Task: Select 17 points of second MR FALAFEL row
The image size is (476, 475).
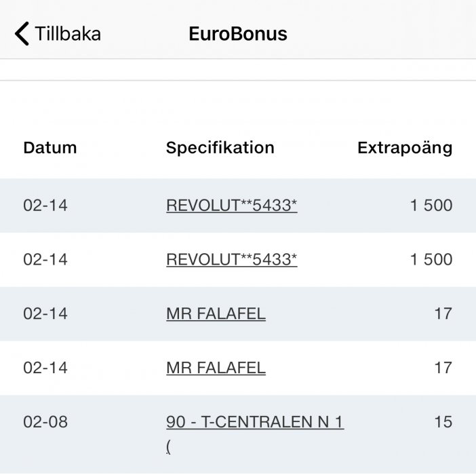Action: [x=443, y=368]
